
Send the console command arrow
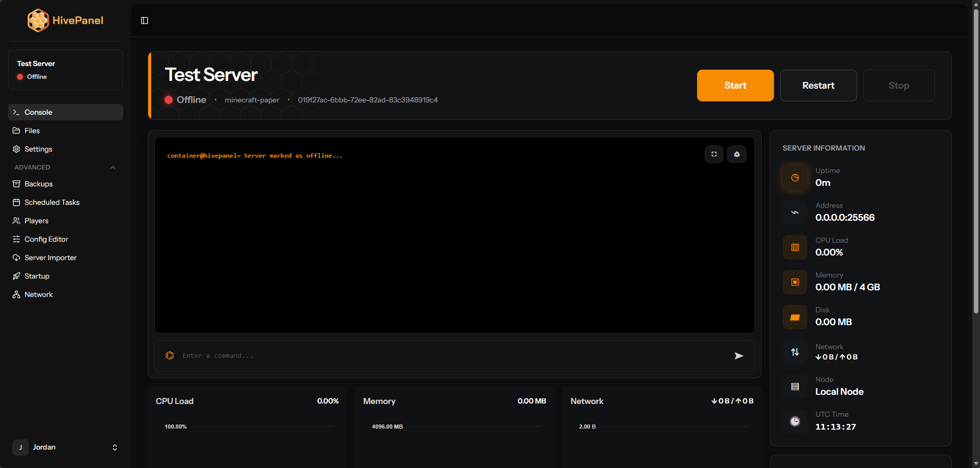click(739, 356)
